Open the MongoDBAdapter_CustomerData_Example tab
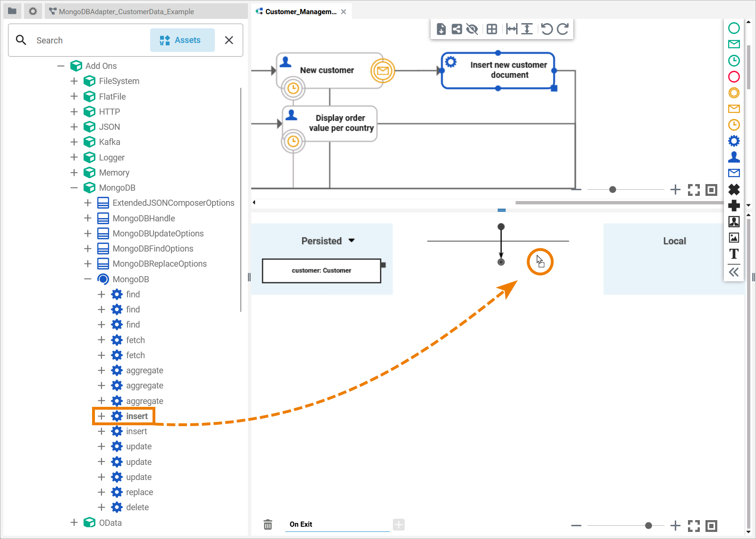Screen dimensions: 756x539 point(126,12)
